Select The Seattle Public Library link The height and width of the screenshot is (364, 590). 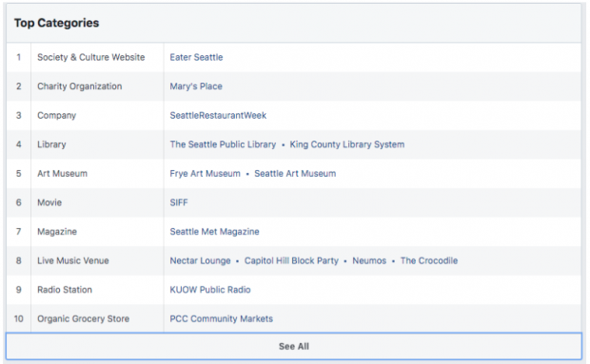[x=223, y=144]
